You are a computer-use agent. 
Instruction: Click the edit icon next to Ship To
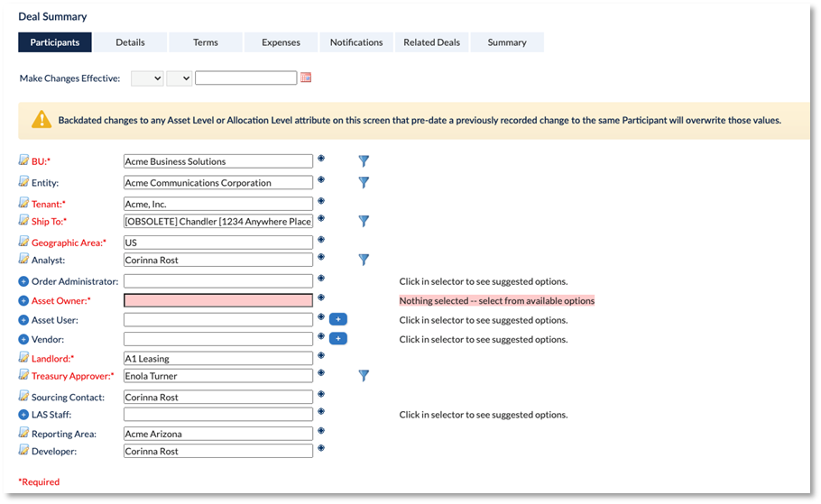[x=23, y=220]
